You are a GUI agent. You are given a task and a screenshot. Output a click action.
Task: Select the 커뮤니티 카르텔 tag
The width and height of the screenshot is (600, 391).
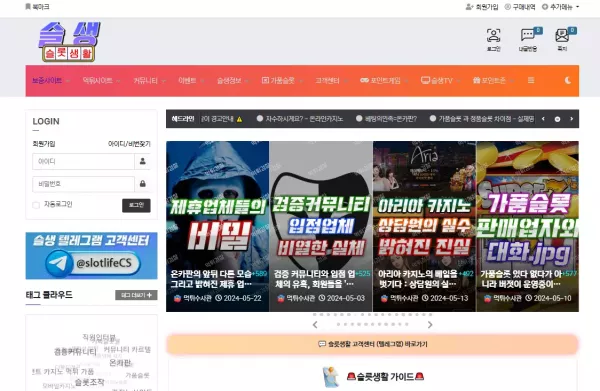click(127, 350)
